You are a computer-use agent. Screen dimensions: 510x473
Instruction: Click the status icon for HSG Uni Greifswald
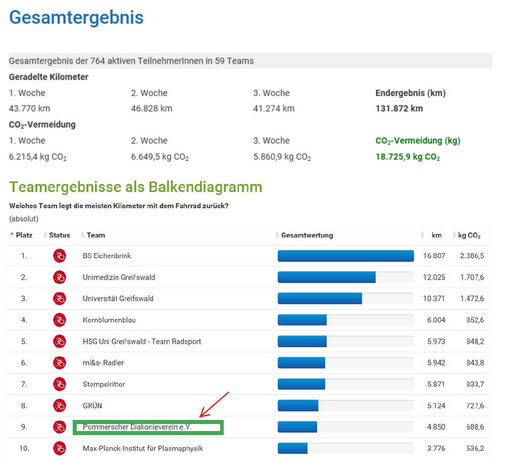(59, 341)
